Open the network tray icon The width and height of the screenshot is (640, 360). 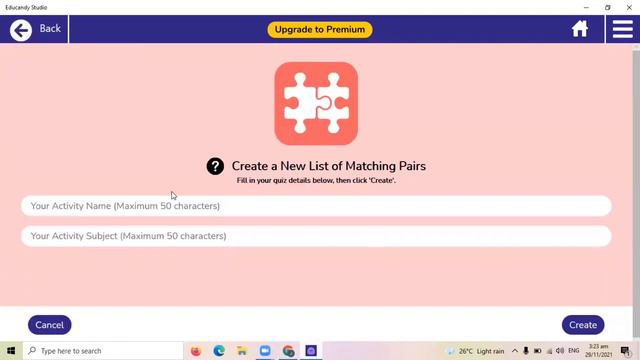coord(549,351)
